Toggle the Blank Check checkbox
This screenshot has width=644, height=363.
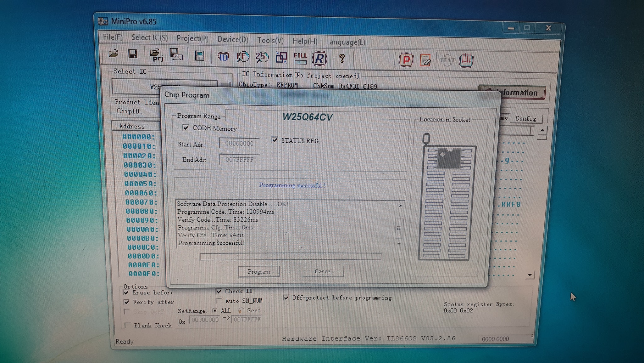pos(127,325)
